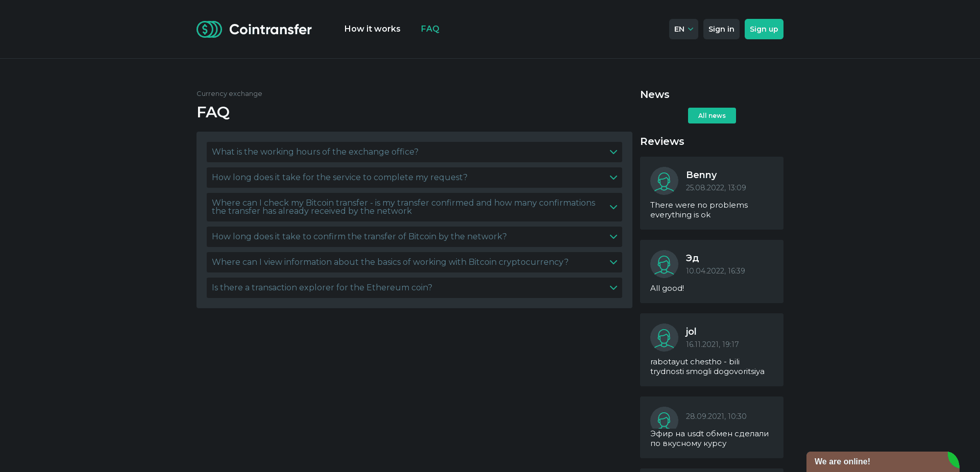Expand the Bitcoin transfer confirmations question
Screen dimensions: 980x472
point(414,207)
